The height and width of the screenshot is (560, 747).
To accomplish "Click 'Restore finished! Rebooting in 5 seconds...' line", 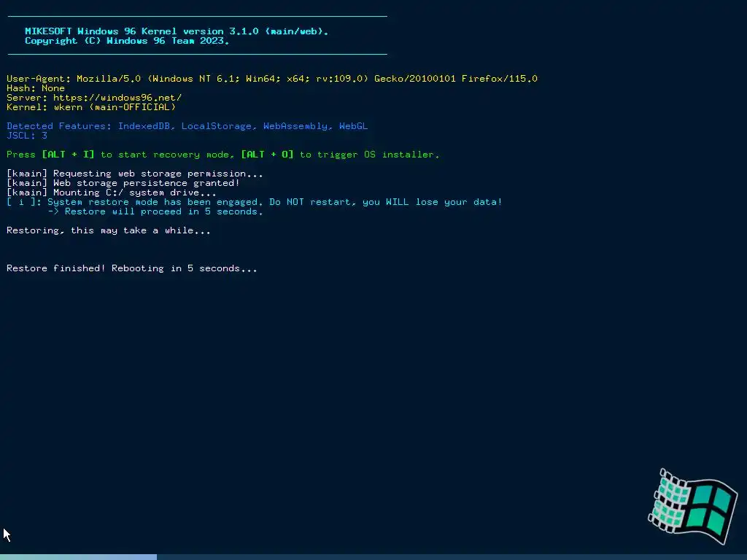I will 132,268.
